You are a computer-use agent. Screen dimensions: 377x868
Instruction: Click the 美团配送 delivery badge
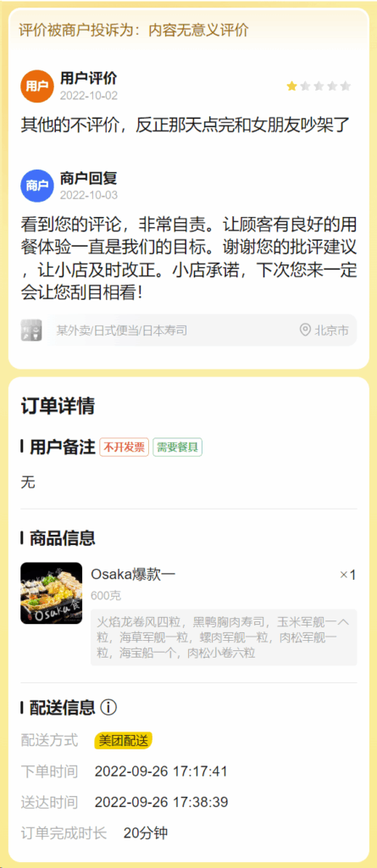click(x=124, y=741)
